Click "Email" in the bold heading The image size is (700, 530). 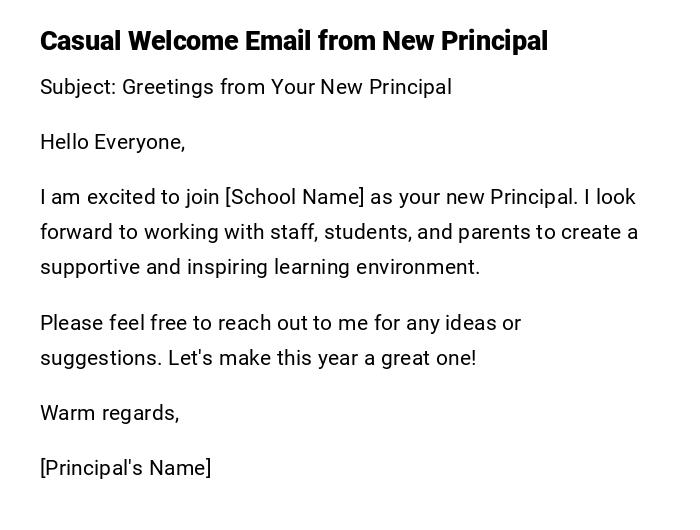coord(276,41)
